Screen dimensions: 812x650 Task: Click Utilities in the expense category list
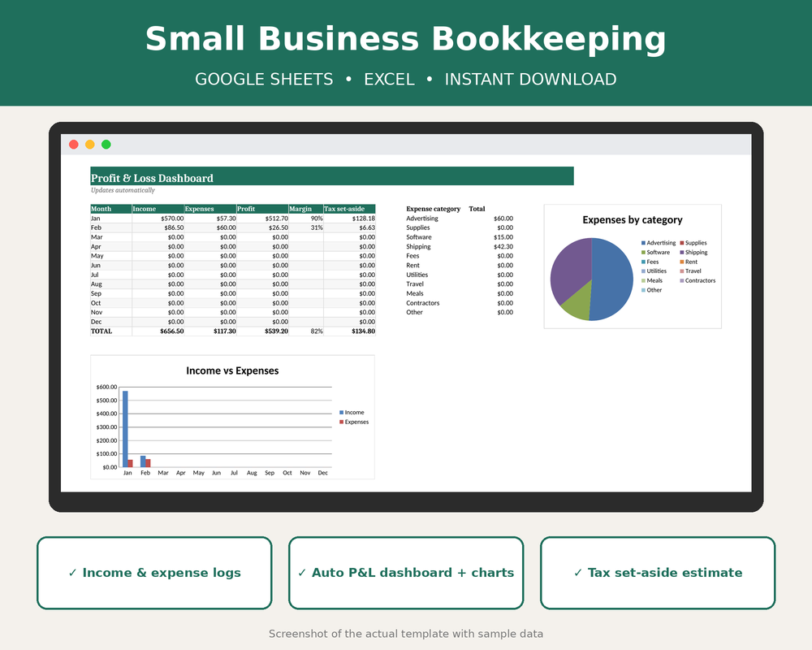pos(417,275)
